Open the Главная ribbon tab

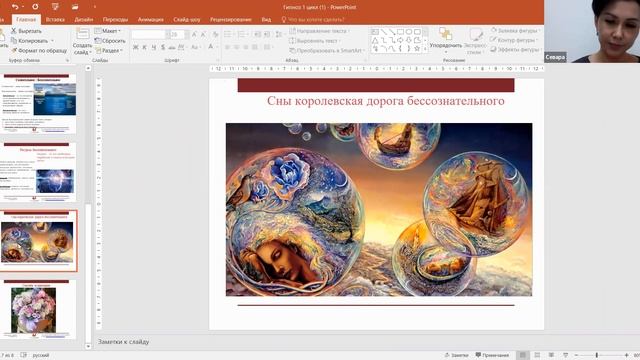26,19
